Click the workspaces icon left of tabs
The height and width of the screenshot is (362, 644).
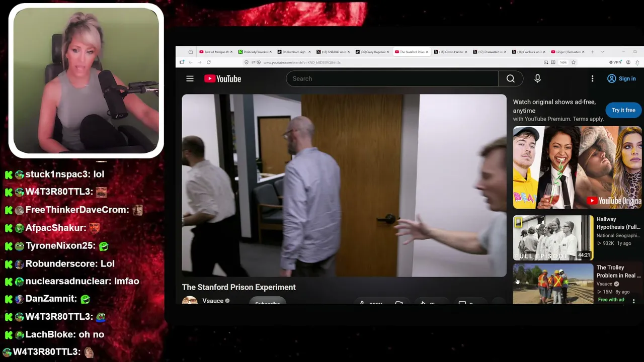(x=191, y=52)
